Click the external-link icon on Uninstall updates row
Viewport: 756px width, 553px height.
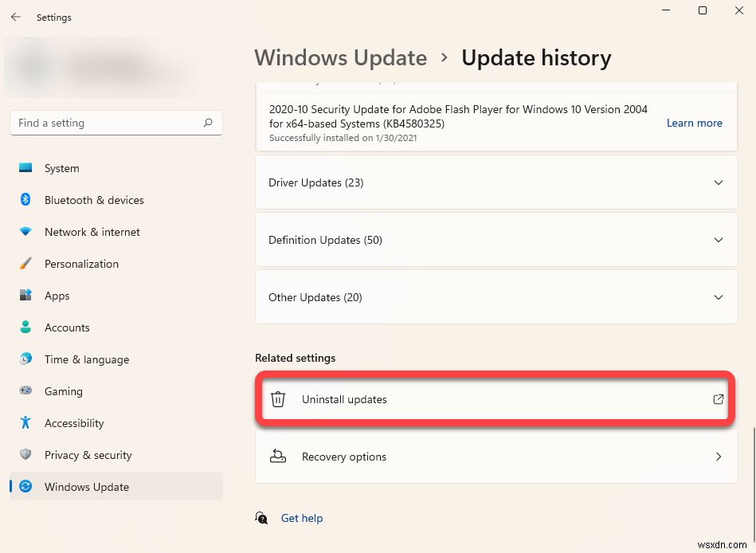[717, 399]
